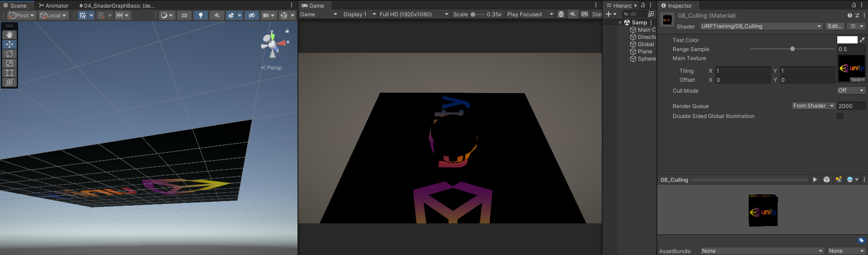The width and height of the screenshot is (868, 255).
Task: Select the Rect tool
Action: 9,73
